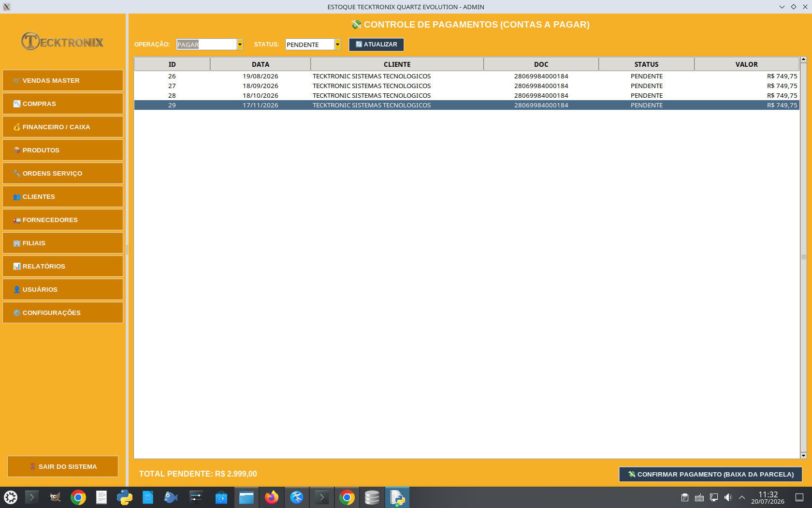Click the VALOR column header

tap(747, 64)
